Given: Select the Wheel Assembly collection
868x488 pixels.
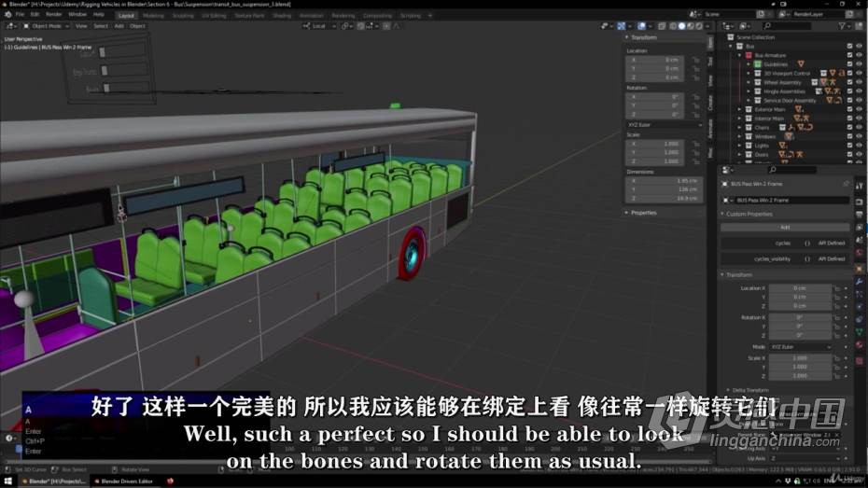Looking at the screenshot, I should click(782, 82).
